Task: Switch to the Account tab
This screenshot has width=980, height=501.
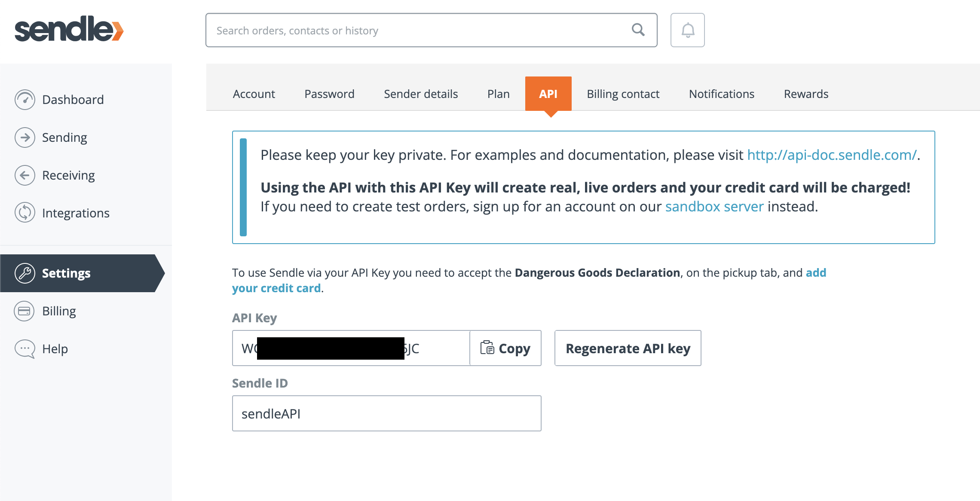Action: [x=254, y=94]
